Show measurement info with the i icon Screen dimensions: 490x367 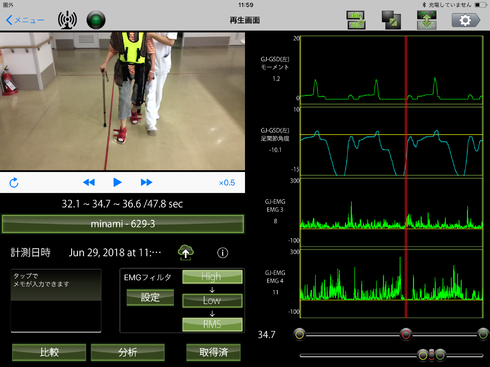click(223, 253)
